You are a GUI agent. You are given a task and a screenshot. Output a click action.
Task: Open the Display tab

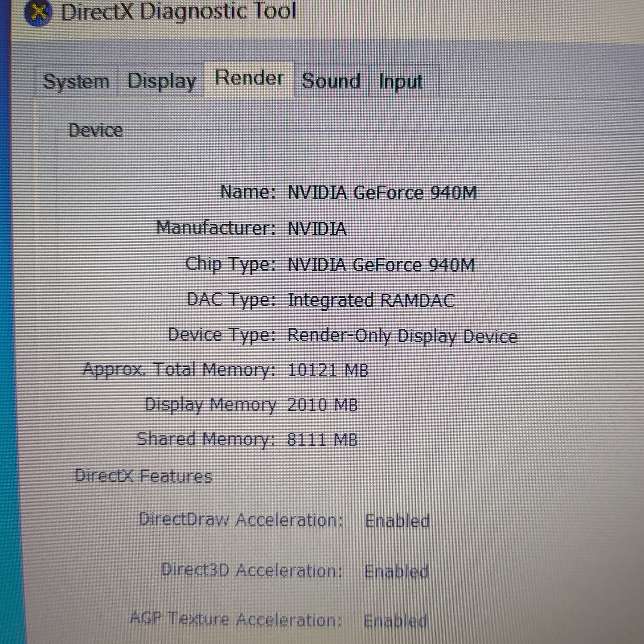(x=161, y=81)
